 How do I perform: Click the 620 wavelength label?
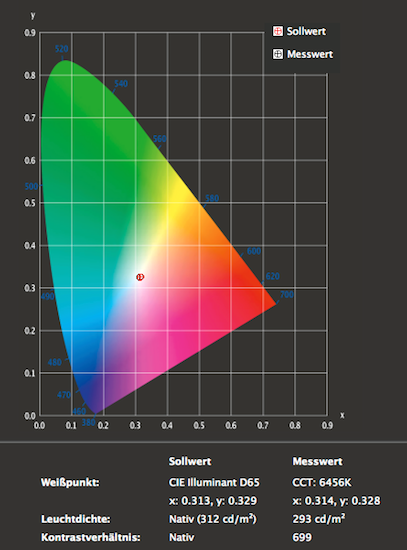273,276
